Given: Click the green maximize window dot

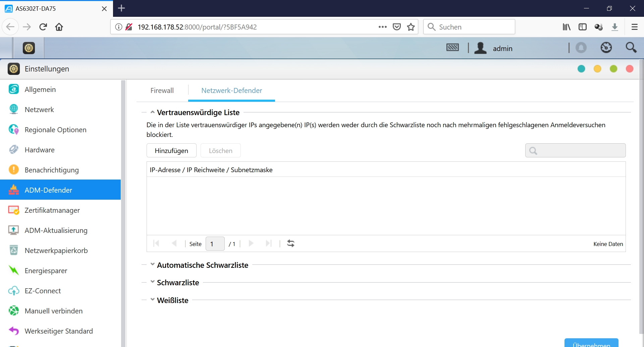Looking at the screenshot, I should [613, 69].
